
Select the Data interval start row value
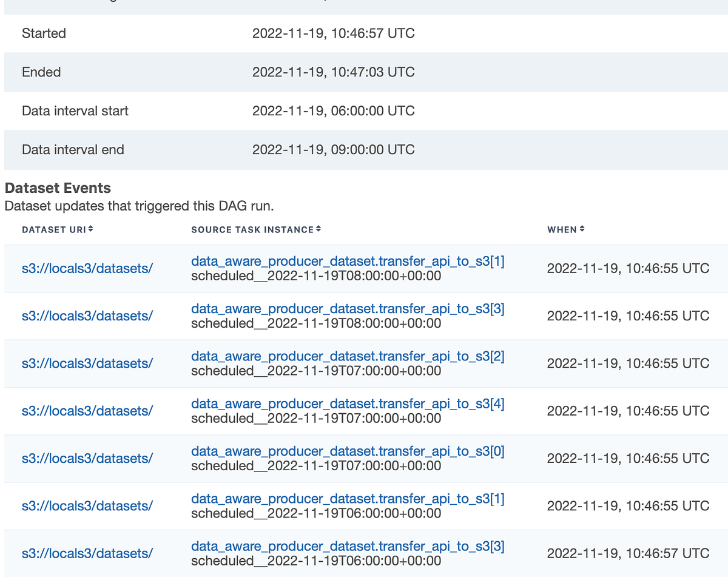coord(334,110)
